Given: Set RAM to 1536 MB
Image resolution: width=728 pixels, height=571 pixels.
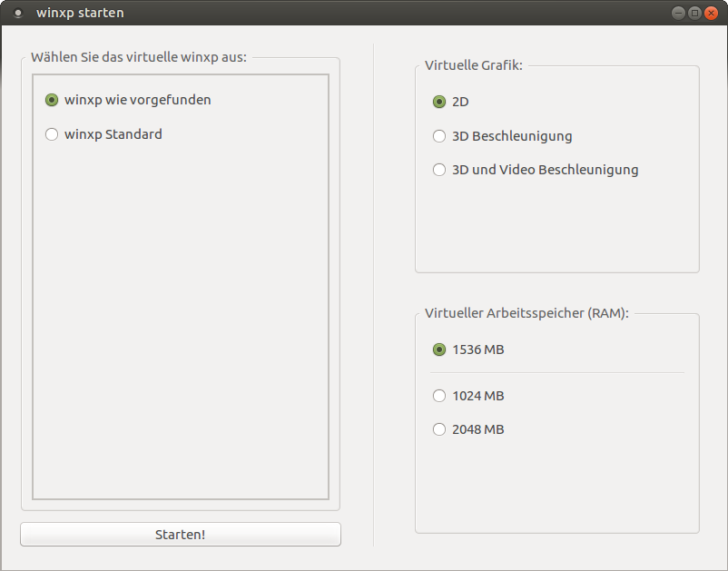Looking at the screenshot, I should pos(468,349).
